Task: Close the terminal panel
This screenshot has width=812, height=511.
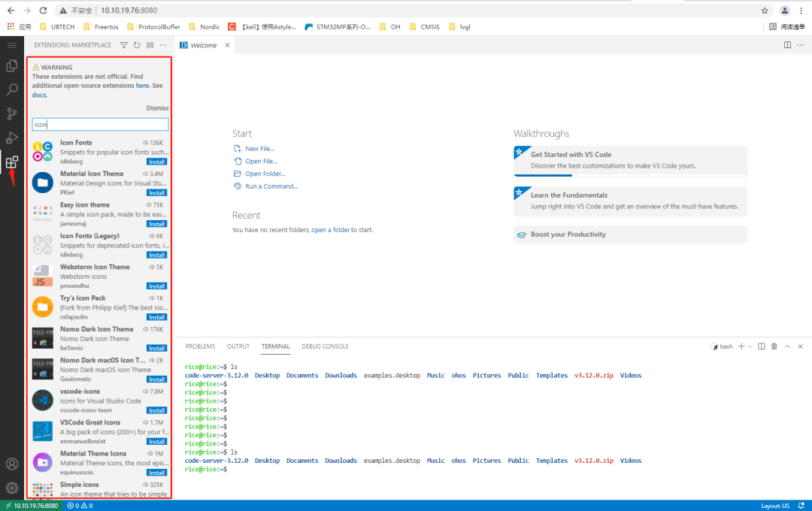Action: [800, 346]
